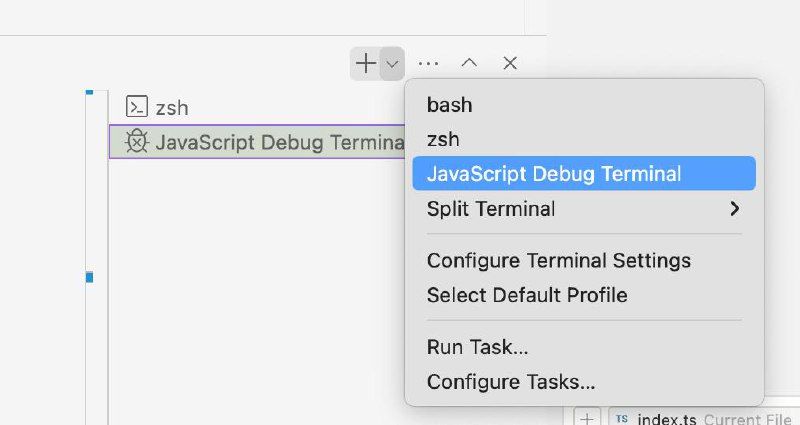This screenshot has height=425, width=800.
Task: Click the JavaScript debug bug icon
Action: click(x=136, y=142)
